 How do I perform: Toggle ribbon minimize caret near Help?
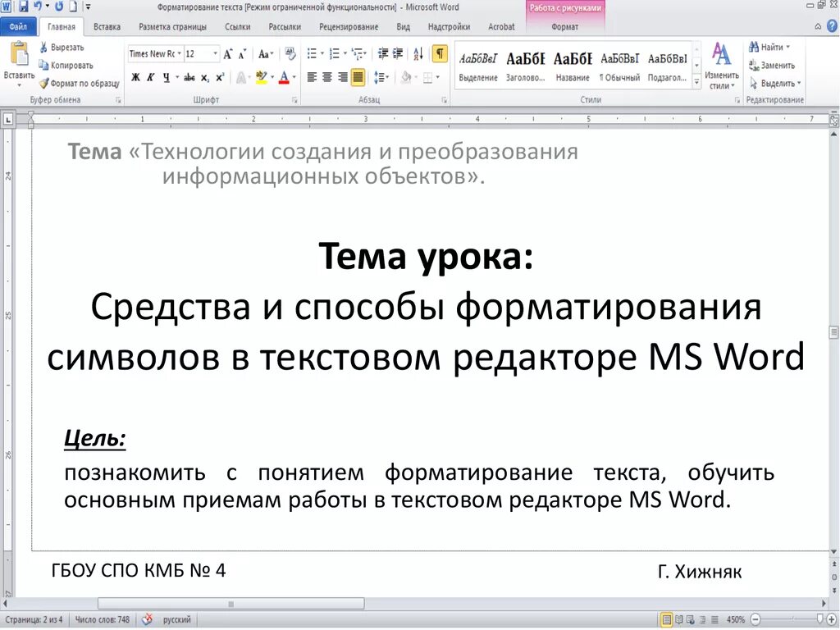coord(818,26)
